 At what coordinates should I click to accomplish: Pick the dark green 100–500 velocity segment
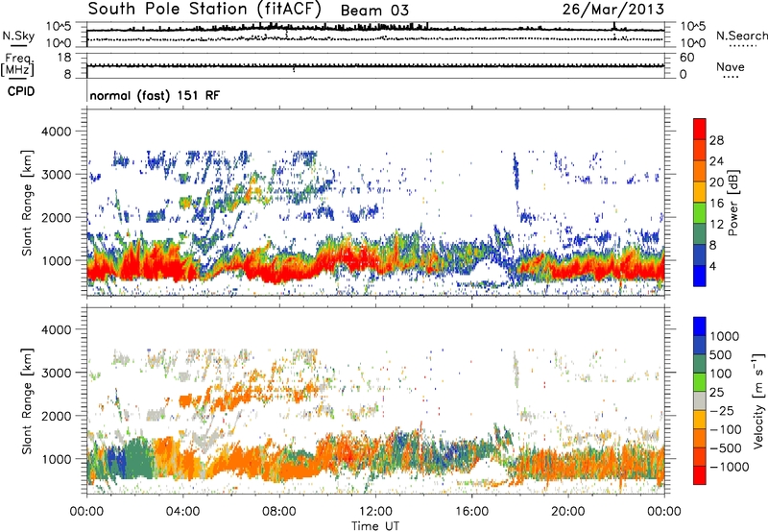[x=700, y=364]
